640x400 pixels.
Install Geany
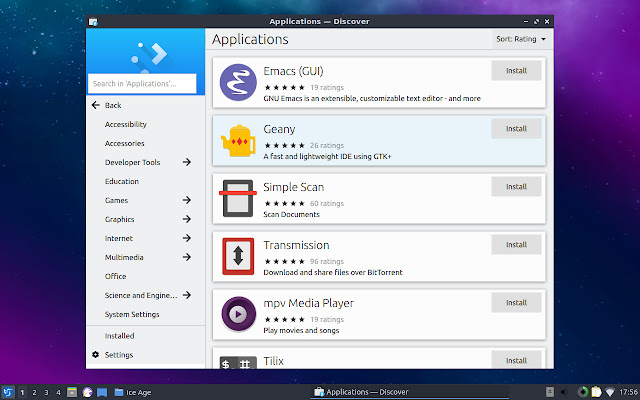coord(516,129)
